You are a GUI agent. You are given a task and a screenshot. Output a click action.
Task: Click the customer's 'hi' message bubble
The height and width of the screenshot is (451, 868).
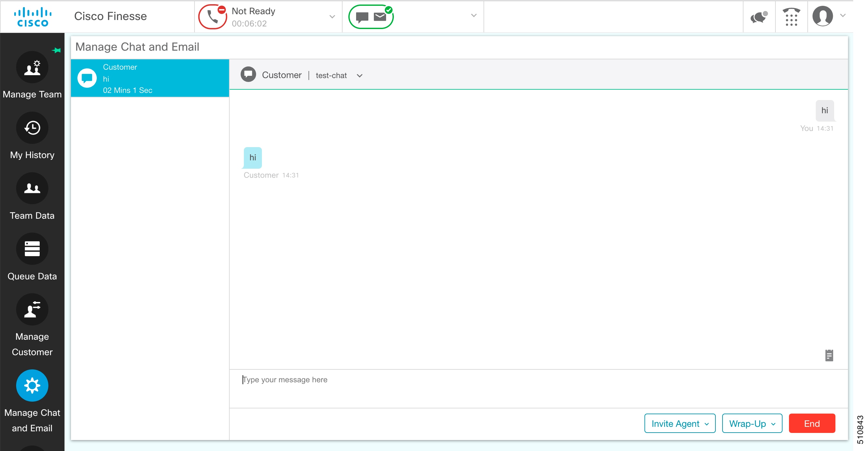pyautogui.click(x=252, y=157)
